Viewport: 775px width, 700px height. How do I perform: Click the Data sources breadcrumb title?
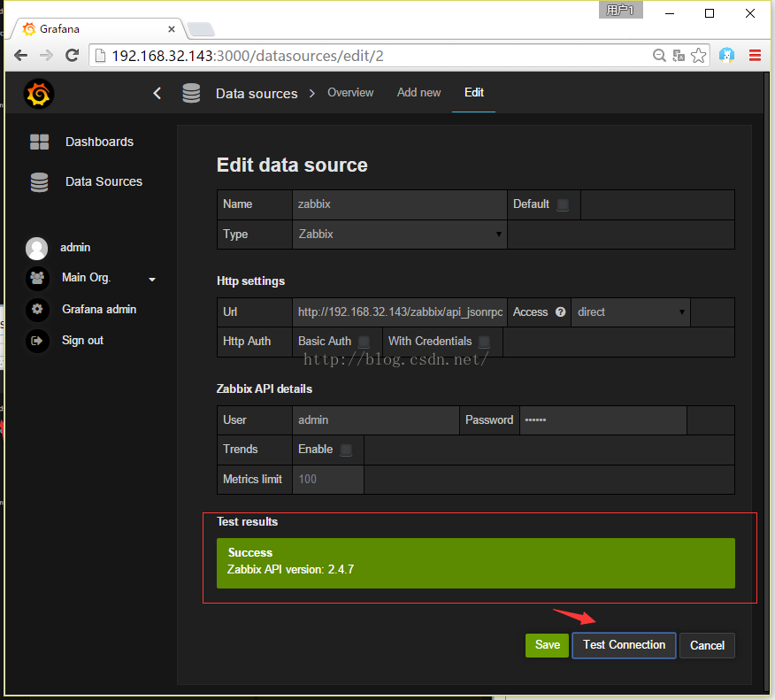pyautogui.click(x=257, y=94)
